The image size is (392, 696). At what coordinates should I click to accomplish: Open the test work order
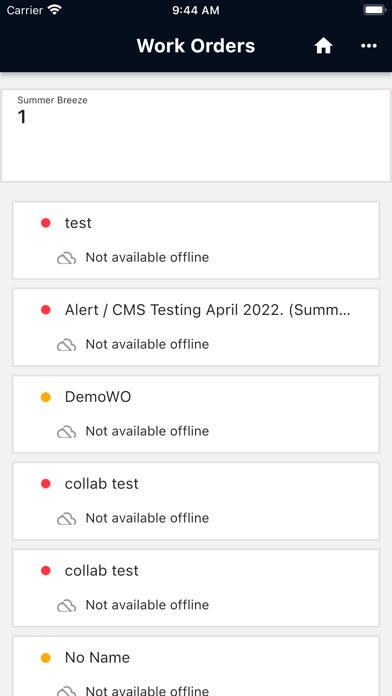pyautogui.click(x=196, y=240)
